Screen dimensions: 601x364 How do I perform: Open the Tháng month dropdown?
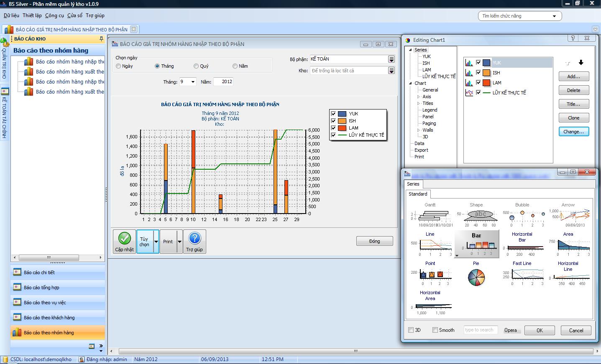tap(193, 82)
